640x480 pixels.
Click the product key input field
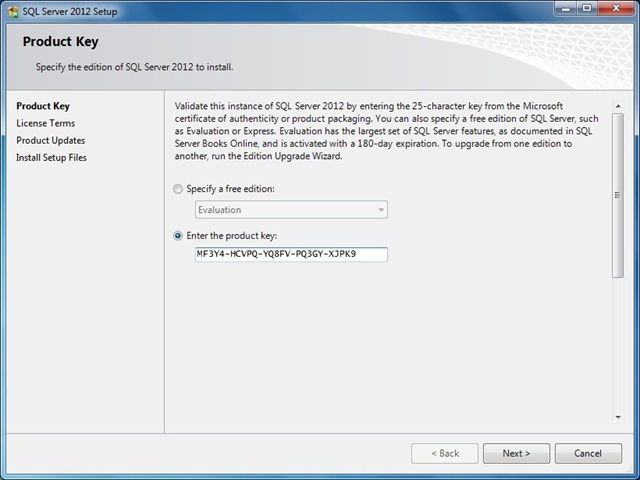(x=291, y=254)
